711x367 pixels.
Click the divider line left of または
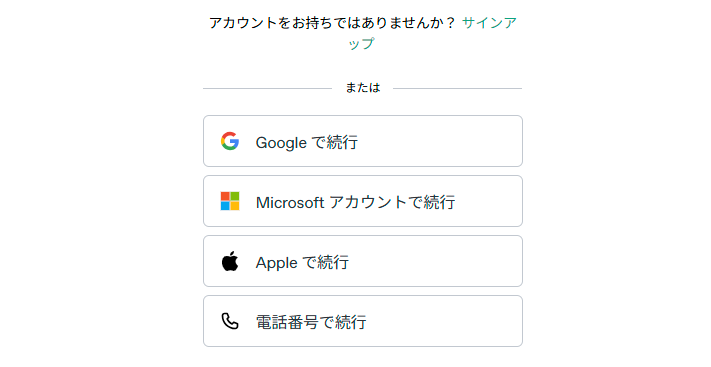(268, 88)
